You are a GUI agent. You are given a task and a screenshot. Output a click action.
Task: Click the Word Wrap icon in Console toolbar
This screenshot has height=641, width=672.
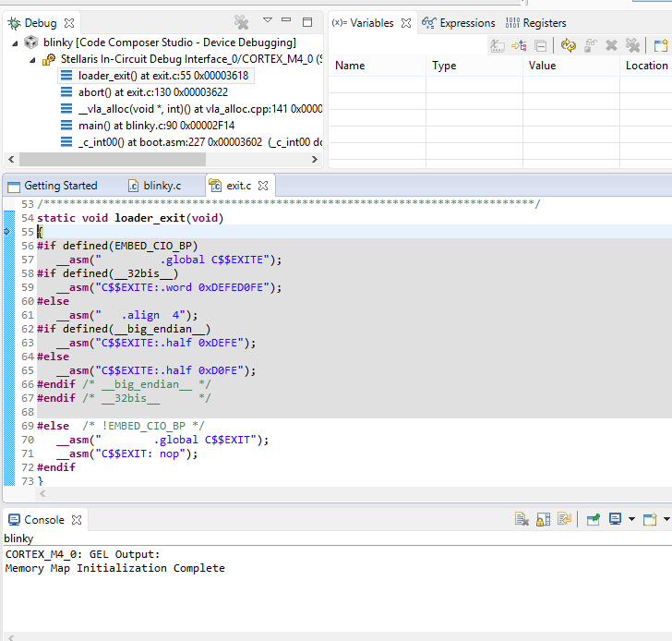click(x=564, y=519)
